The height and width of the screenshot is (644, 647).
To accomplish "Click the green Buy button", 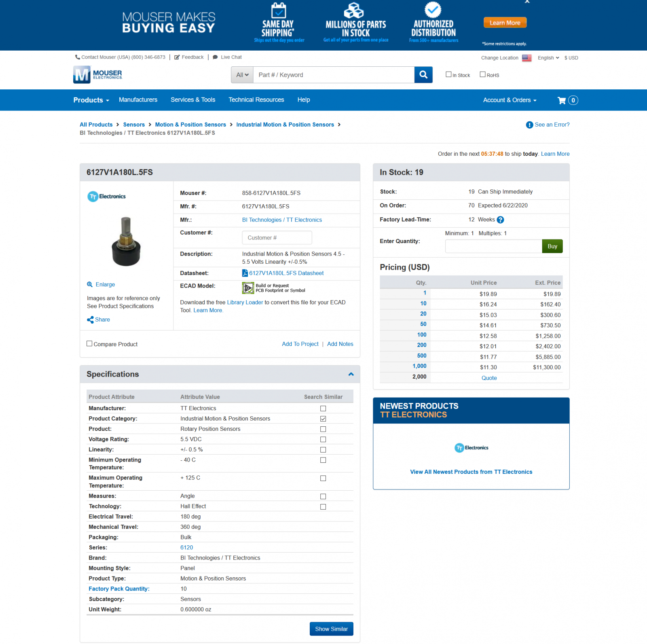I will 552,246.
